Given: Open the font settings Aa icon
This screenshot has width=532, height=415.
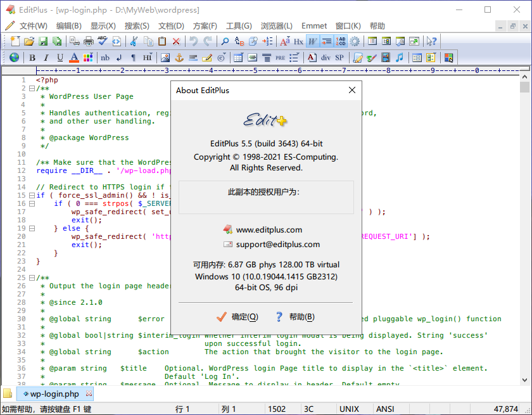Looking at the screenshot, I should pos(284,41).
